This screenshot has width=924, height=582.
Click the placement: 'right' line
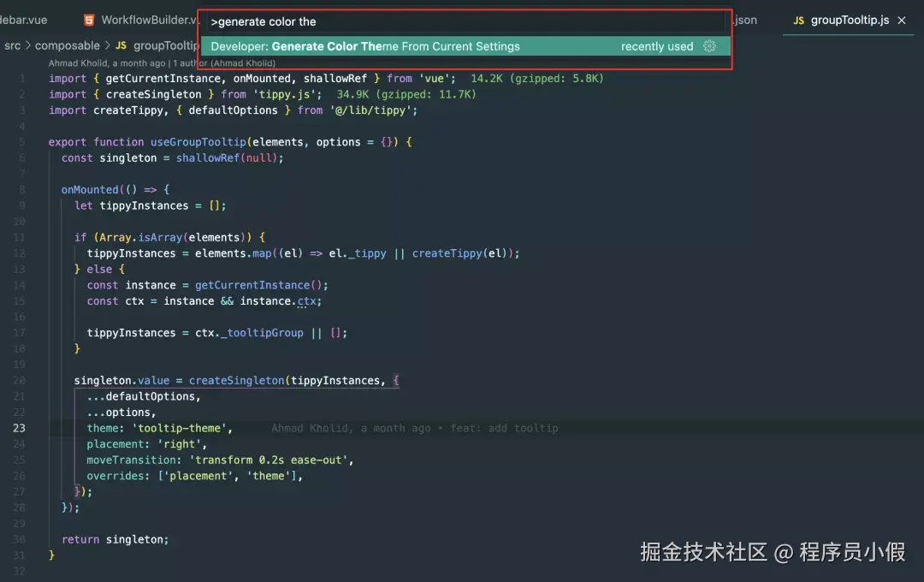pos(147,444)
